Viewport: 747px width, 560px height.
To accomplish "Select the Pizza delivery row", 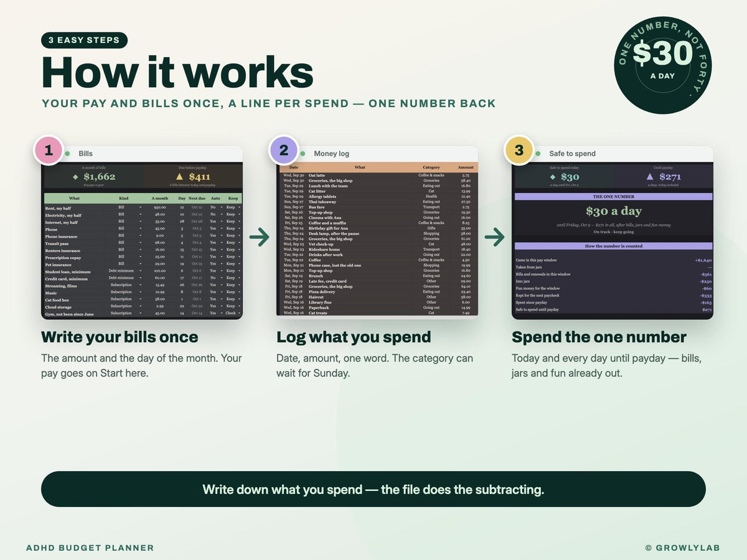I will pos(377,292).
